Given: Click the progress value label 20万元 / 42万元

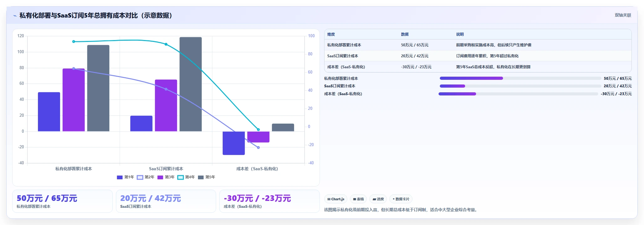Looking at the screenshot, I should pos(618,86).
